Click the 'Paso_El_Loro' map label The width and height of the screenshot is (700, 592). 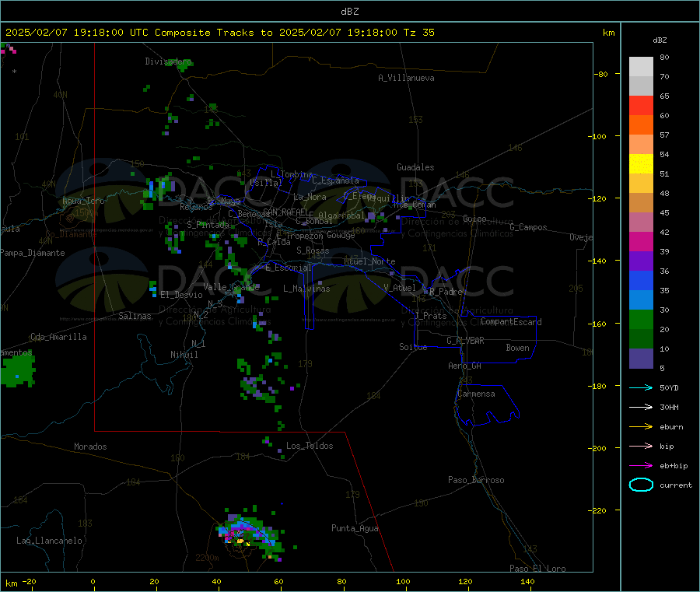538,569
